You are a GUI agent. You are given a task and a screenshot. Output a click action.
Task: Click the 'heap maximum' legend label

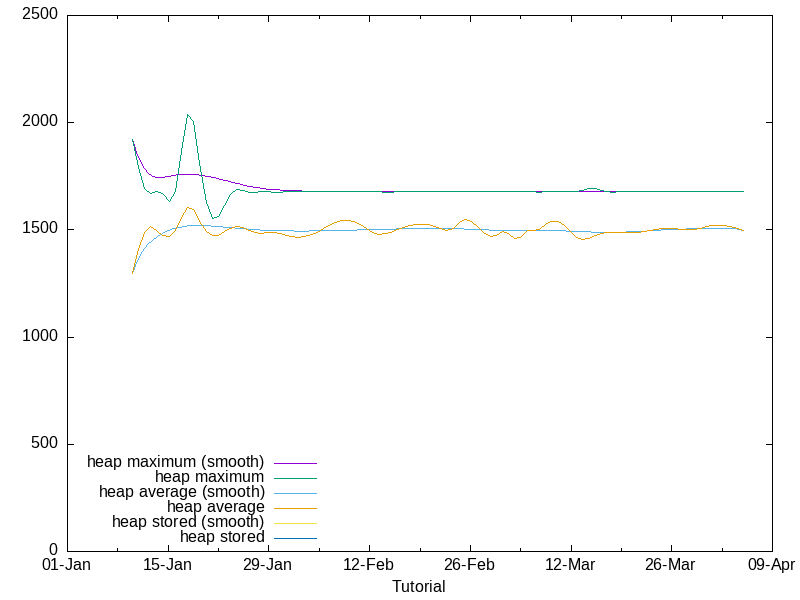pyautogui.click(x=209, y=477)
